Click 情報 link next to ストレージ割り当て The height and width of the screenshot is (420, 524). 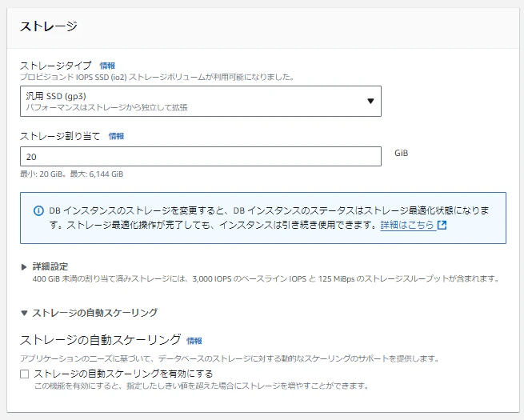(116, 136)
